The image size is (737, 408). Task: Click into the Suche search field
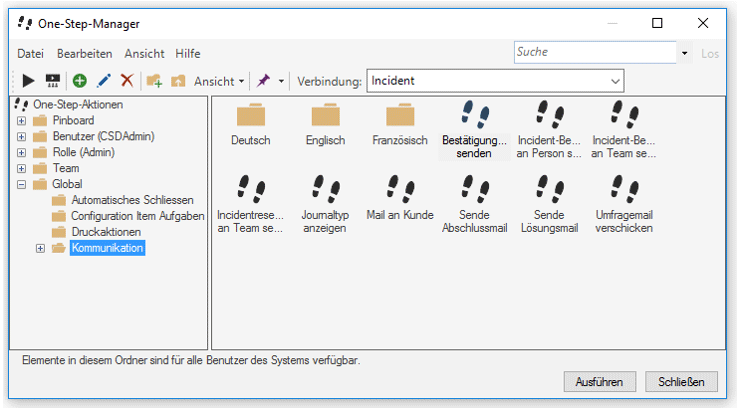pos(595,52)
